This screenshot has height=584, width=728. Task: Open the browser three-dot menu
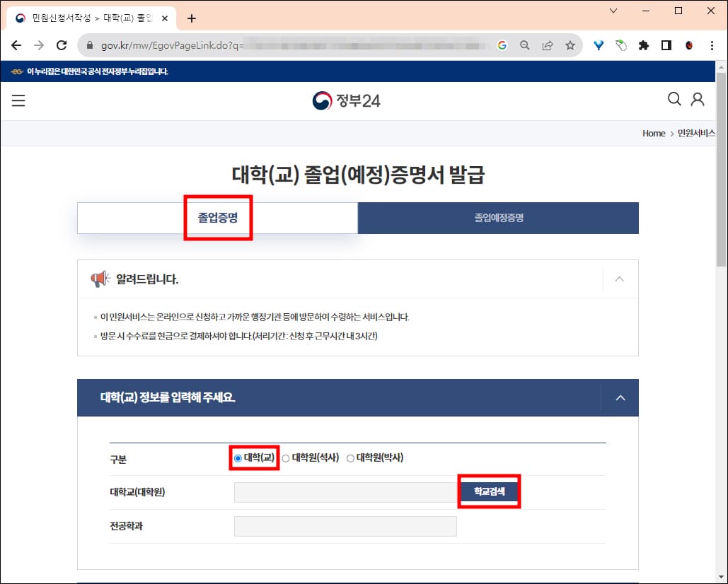pyautogui.click(x=712, y=45)
